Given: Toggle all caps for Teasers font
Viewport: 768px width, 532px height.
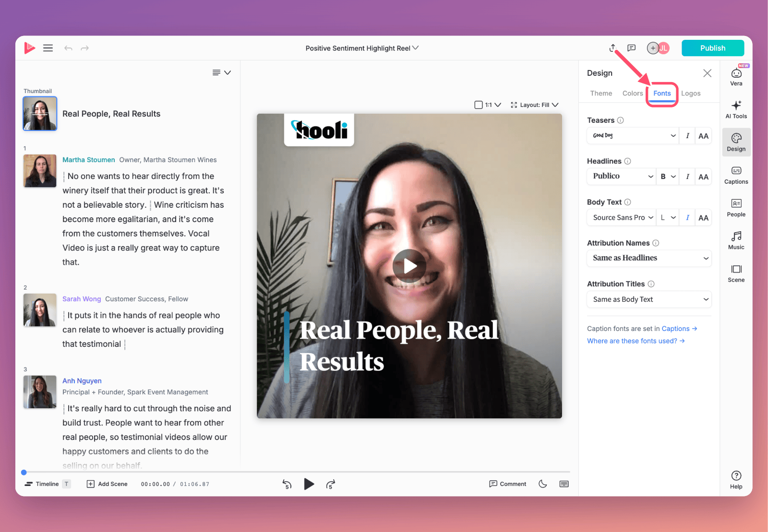Looking at the screenshot, I should (x=703, y=136).
